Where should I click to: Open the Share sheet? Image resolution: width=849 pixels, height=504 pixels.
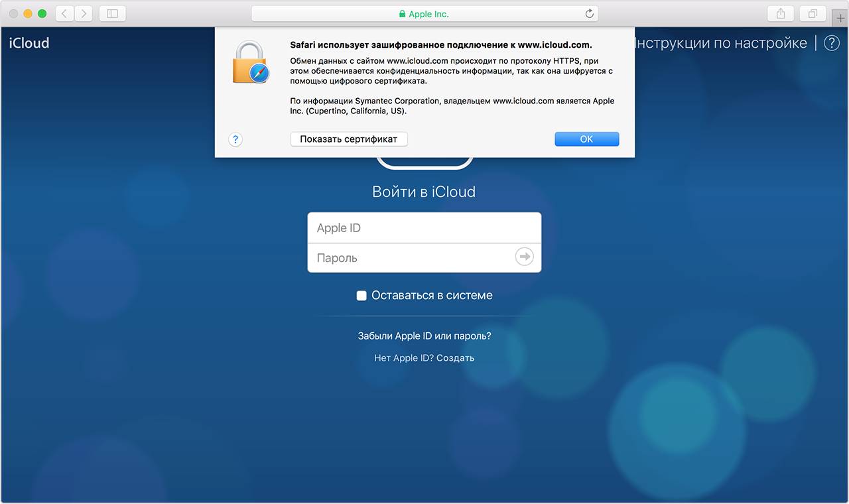[x=780, y=13]
